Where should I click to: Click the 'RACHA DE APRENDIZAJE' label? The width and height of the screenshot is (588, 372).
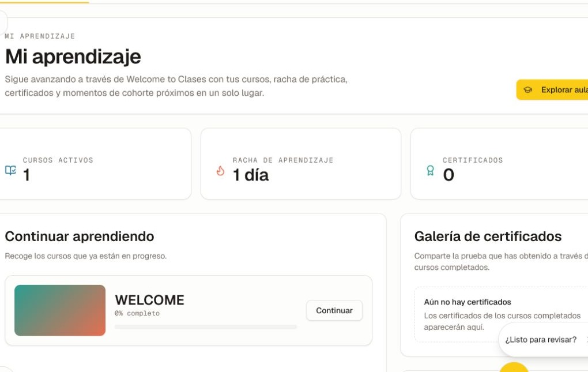[x=283, y=160]
